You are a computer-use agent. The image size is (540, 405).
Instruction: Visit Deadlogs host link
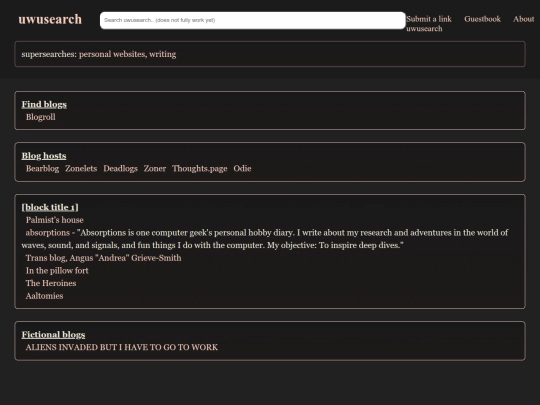[120, 168]
